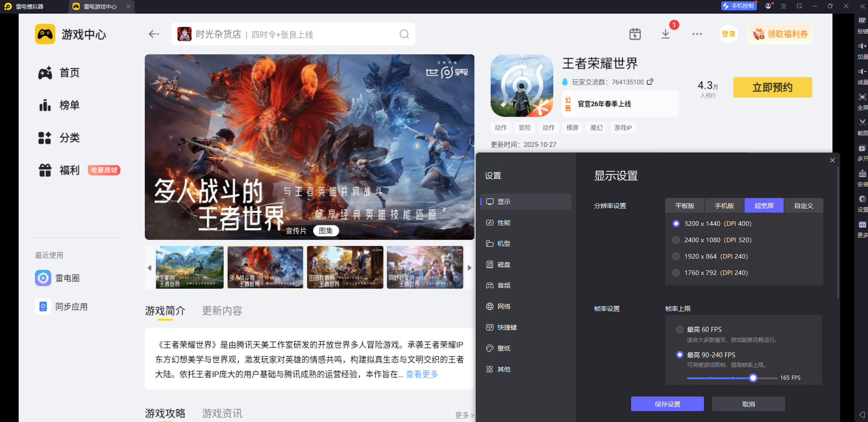Click the download manager icon
868x422 pixels.
pyautogui.click(x=666, y=34)
